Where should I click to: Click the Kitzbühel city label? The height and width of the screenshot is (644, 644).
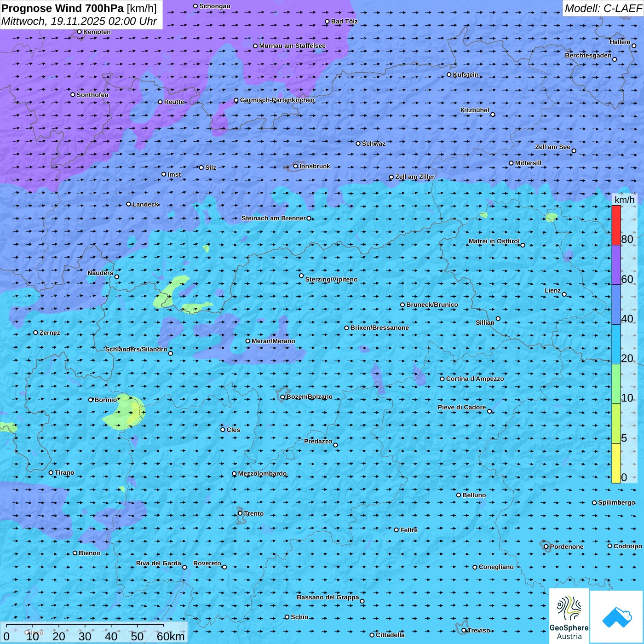pos(475,110)
